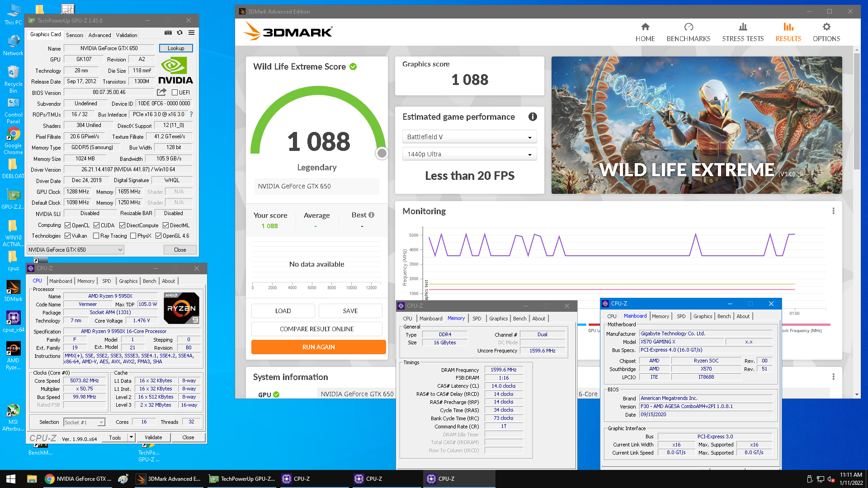868x488 pixels.
Task: Take a GPU-Z screenshot with camera icon
Action: pyautogui.click(x=168, y=33)
